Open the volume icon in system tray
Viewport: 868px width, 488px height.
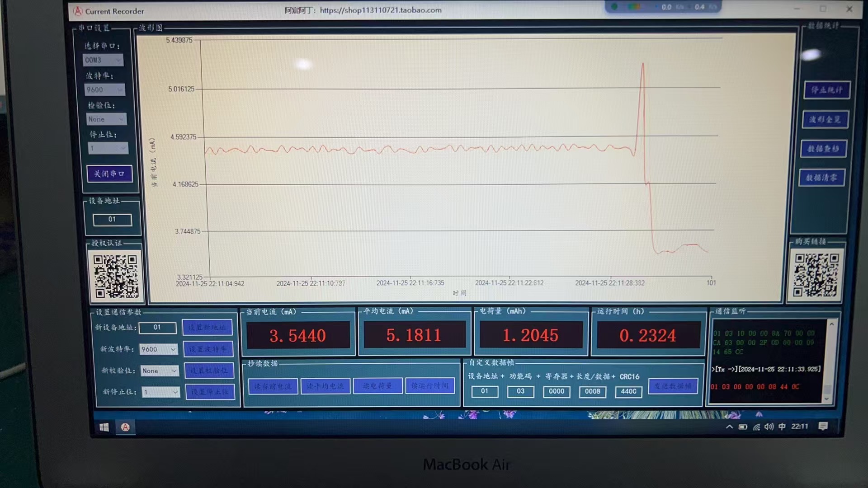coord(769,427)
